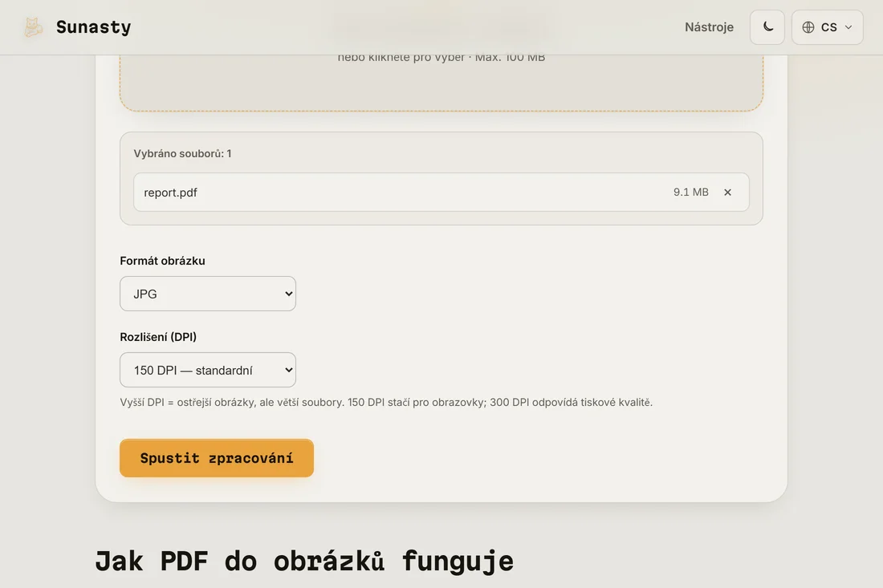Open the Rozlišení 150 DPI dropdown
This screenshot has height=588, width=883.
tap(208, 370)
